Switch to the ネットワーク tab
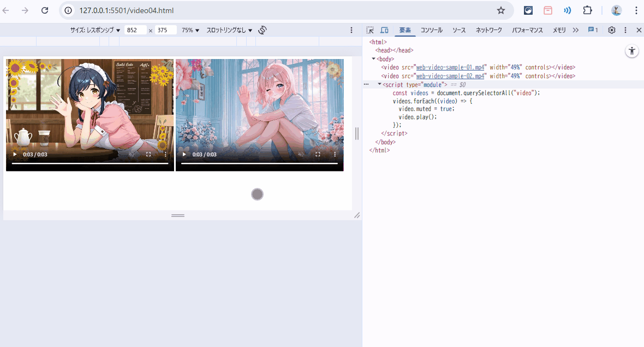 click(x=488, y=31)
